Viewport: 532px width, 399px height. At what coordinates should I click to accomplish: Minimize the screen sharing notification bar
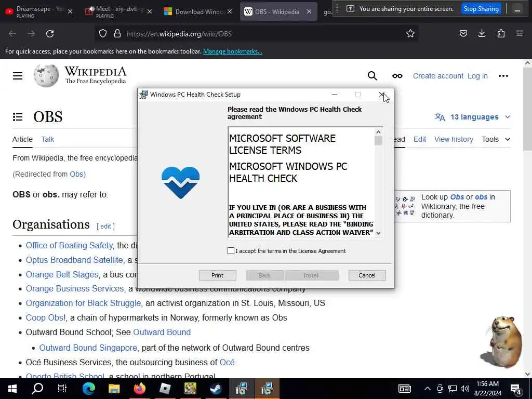coord(517,9)
